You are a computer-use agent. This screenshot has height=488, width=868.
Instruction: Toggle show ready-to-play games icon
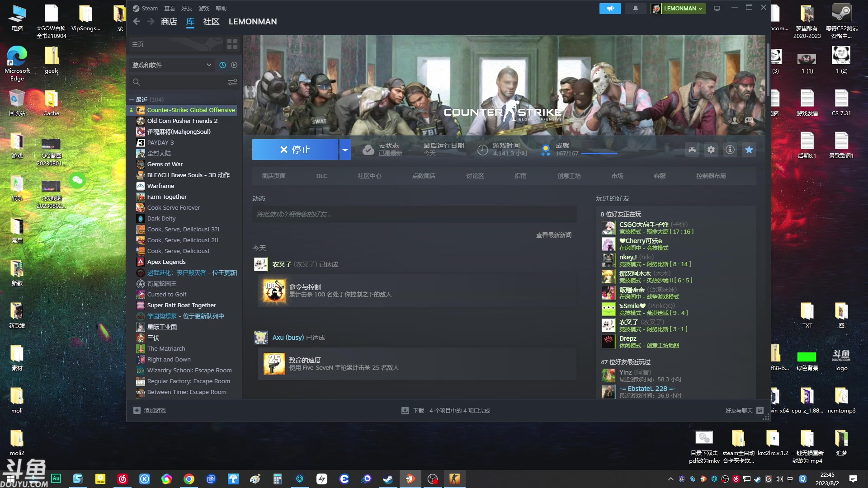pos(234,65)
